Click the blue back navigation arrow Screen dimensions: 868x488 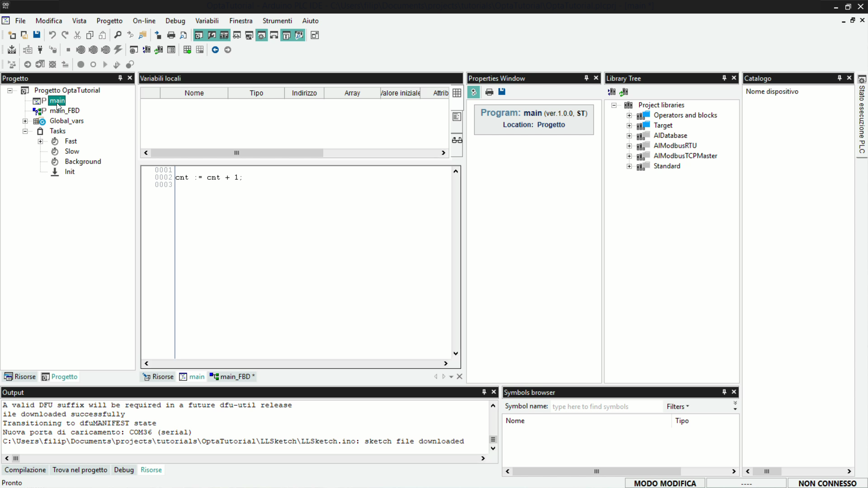tap(215, 50)
